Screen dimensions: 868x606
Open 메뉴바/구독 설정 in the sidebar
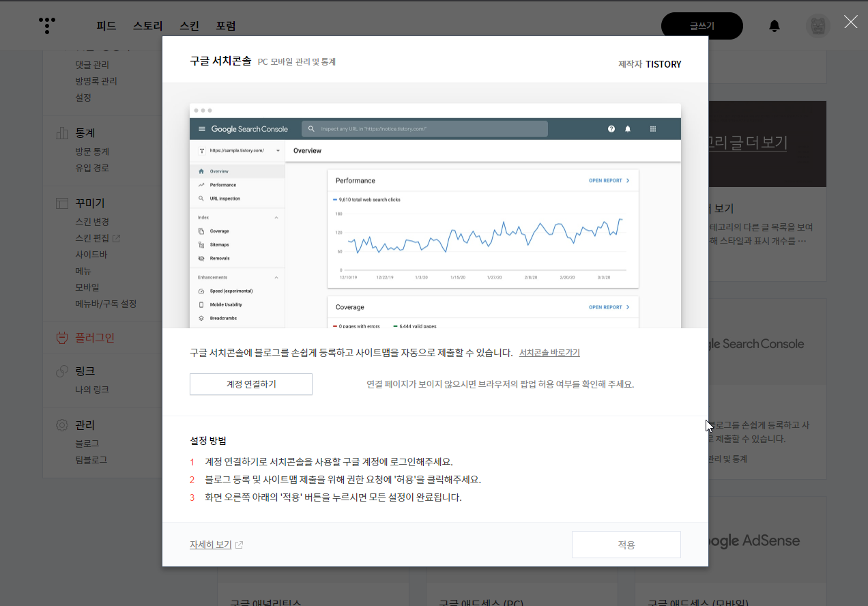[106, 304]
